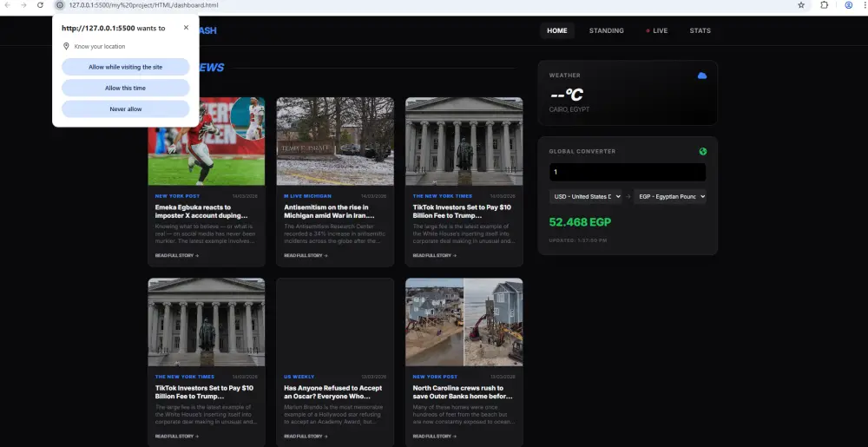Click the Antisemitism on the rise headline
Image resolution: width=868 pixels, height=447 pixels.
(x=329, y=211)
